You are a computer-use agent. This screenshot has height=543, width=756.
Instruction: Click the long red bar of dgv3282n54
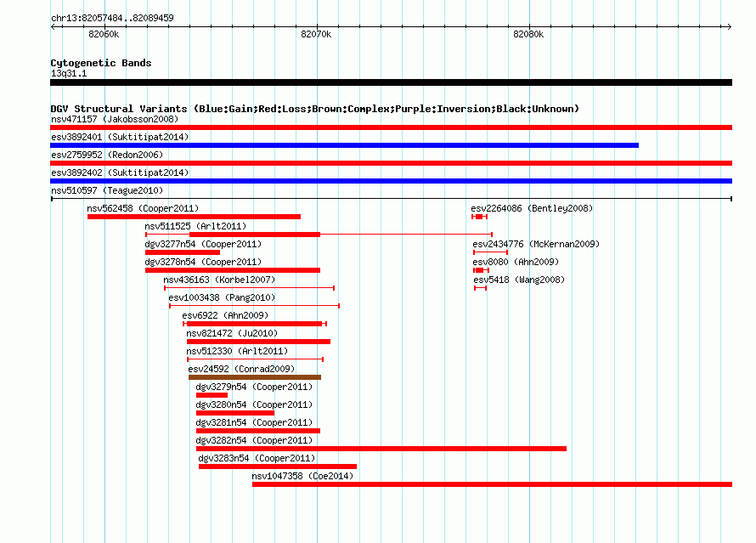(381, 449)
